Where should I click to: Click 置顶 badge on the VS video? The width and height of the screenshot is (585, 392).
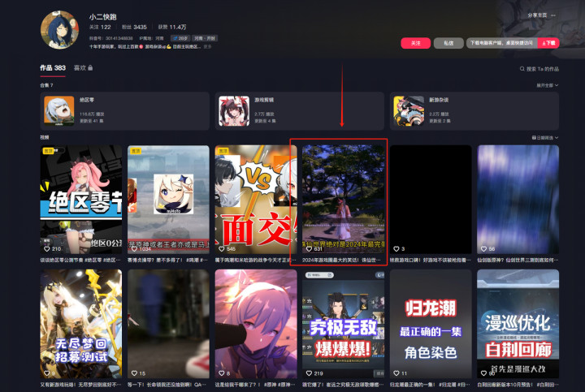[223, 151]
